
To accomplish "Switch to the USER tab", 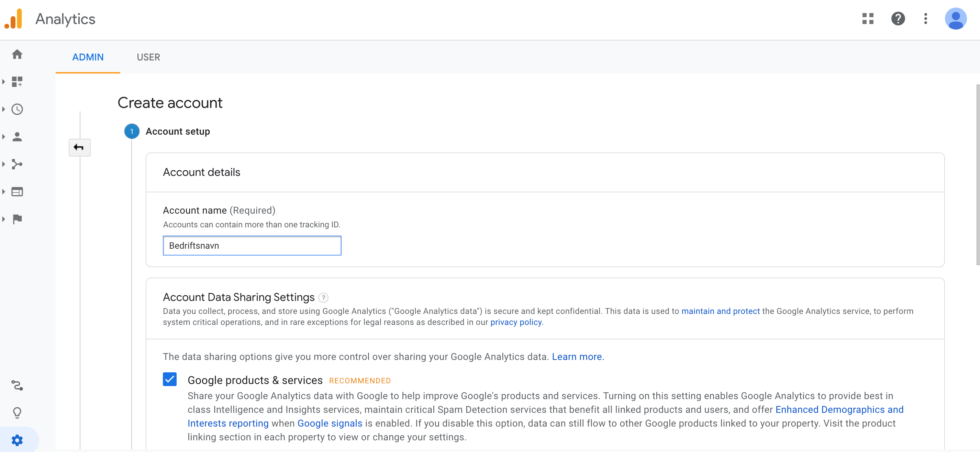I will pos(148,57).
